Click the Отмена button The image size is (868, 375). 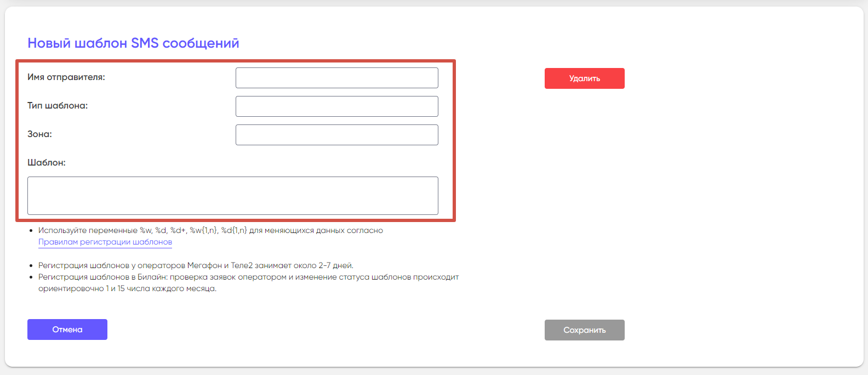coord(67,329)
